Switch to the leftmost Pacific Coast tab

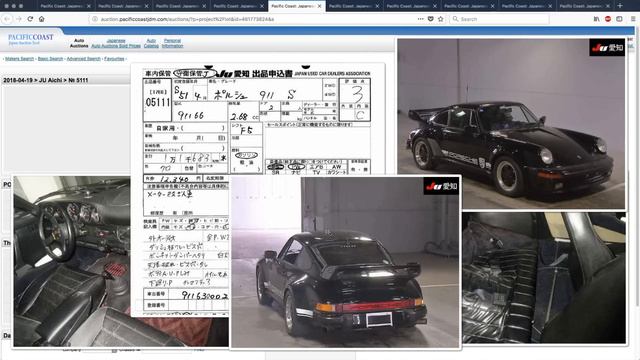[66, 6]
